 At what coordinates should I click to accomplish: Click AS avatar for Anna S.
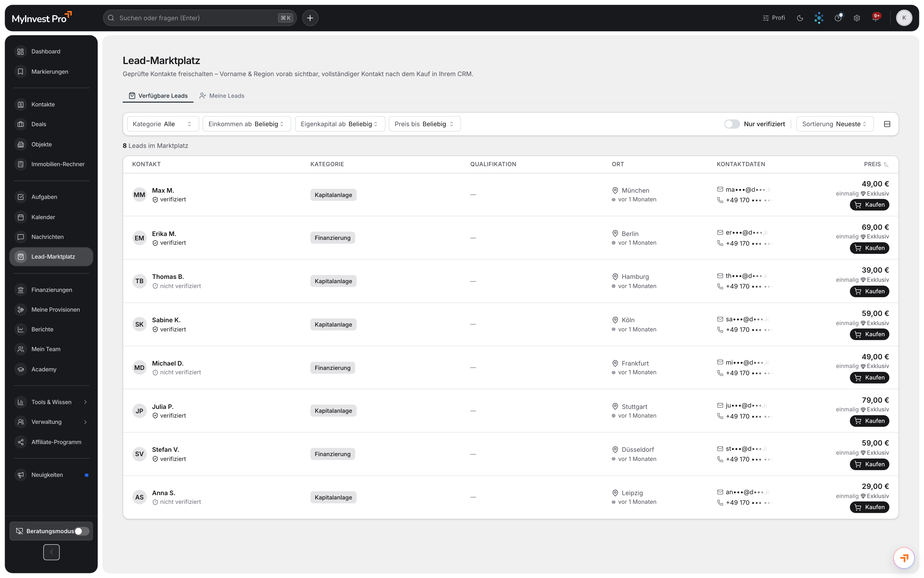139,497
